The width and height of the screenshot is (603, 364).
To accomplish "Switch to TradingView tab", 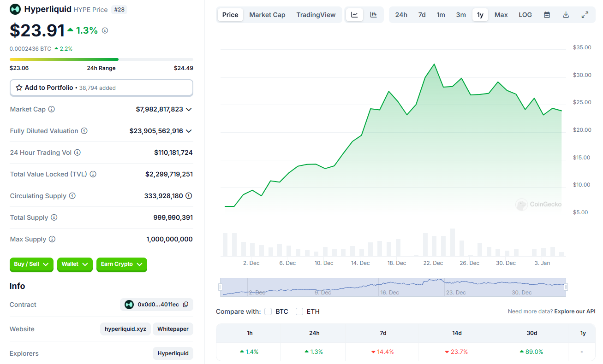I will [316, 15].
